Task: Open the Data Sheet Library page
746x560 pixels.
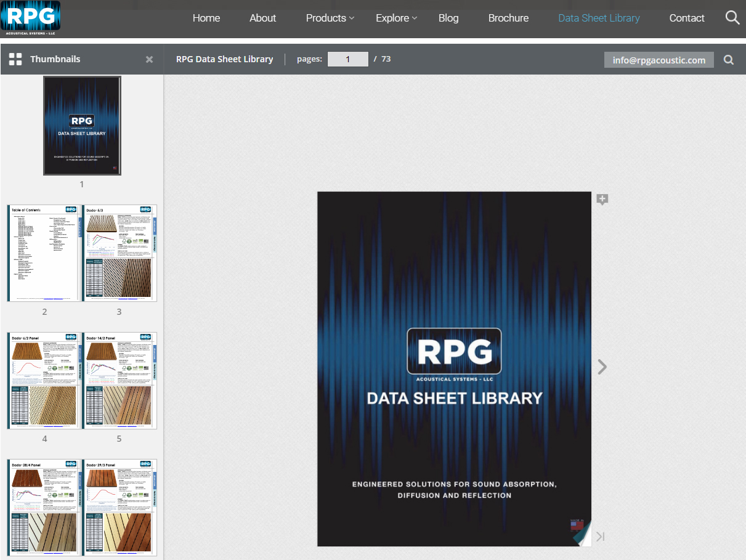Action: pyautogui.click(x=599, y=18)
